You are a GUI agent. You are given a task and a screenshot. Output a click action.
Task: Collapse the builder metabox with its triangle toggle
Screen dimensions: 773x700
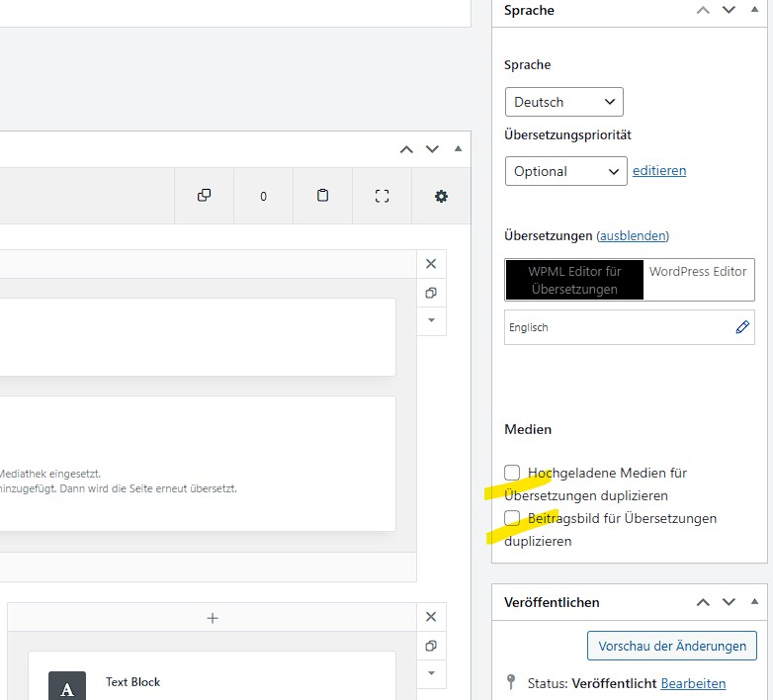[458, 149]
